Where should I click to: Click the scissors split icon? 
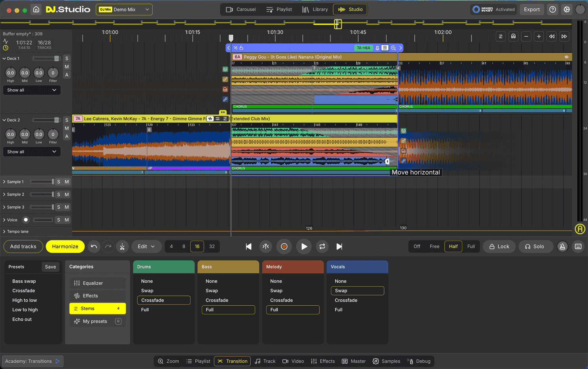(122, 246)
